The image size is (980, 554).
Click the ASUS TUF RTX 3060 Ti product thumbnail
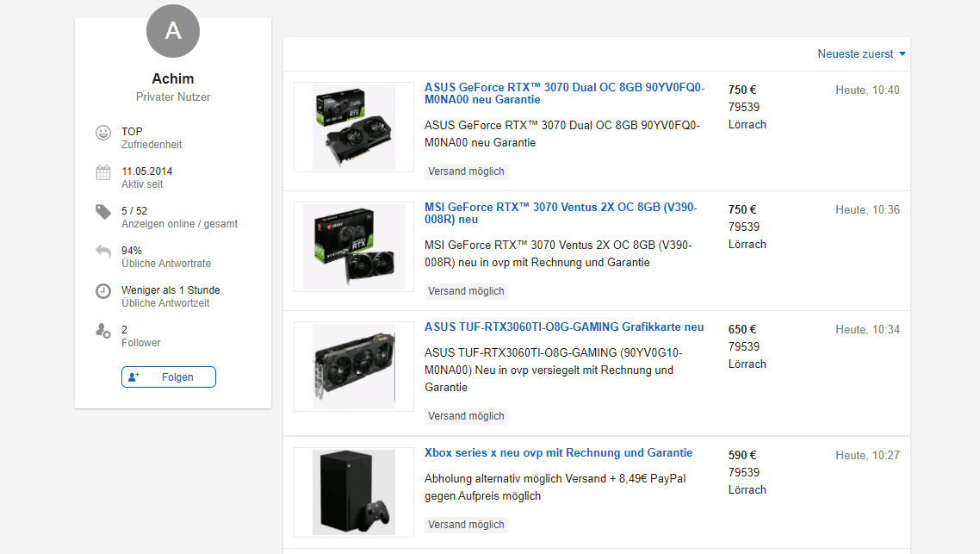[354, 366]
